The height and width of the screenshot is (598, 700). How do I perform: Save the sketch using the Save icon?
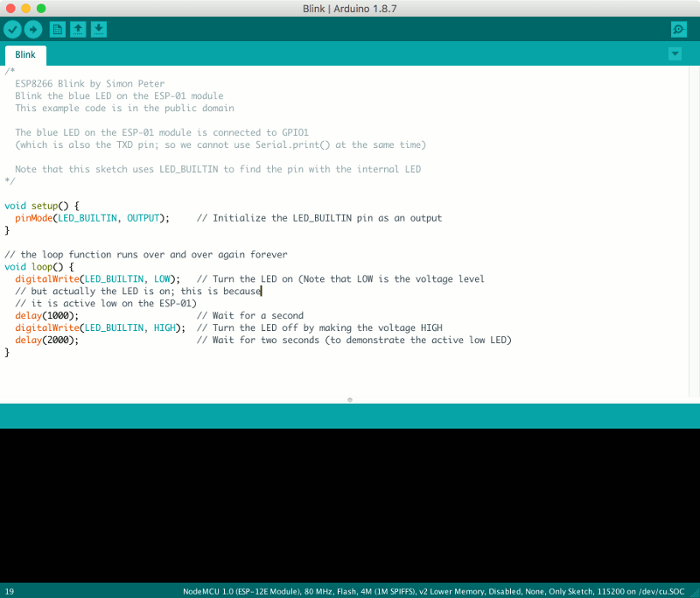[x=98, y=29]
